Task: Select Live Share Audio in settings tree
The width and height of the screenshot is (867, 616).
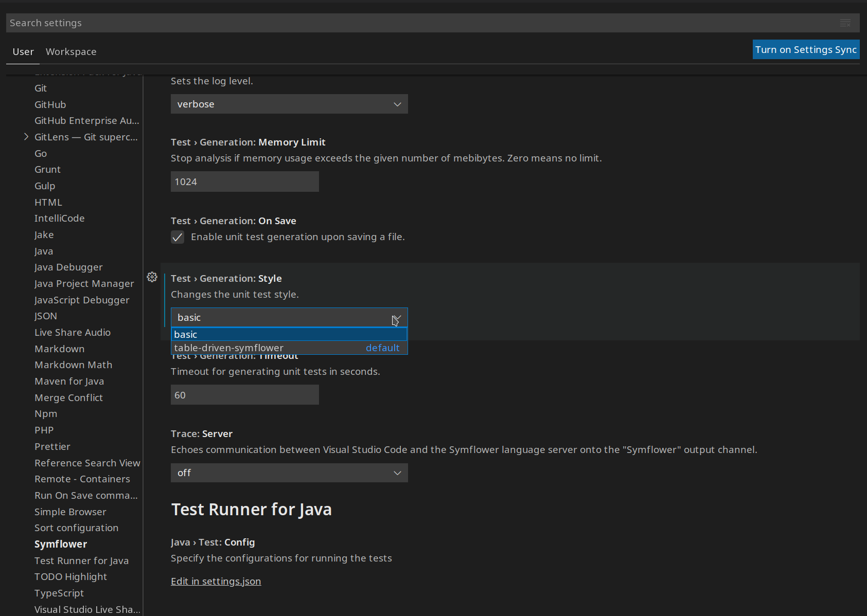Action: 73,333
